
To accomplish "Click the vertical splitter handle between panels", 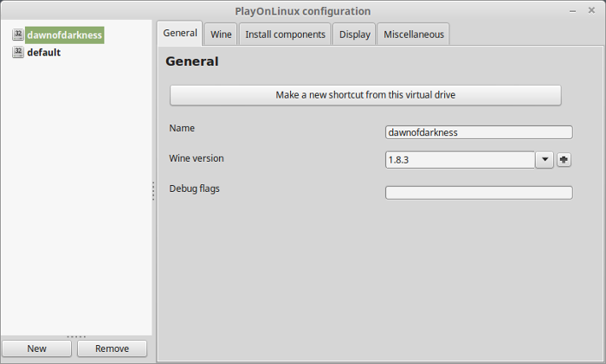I will point(153,191).
